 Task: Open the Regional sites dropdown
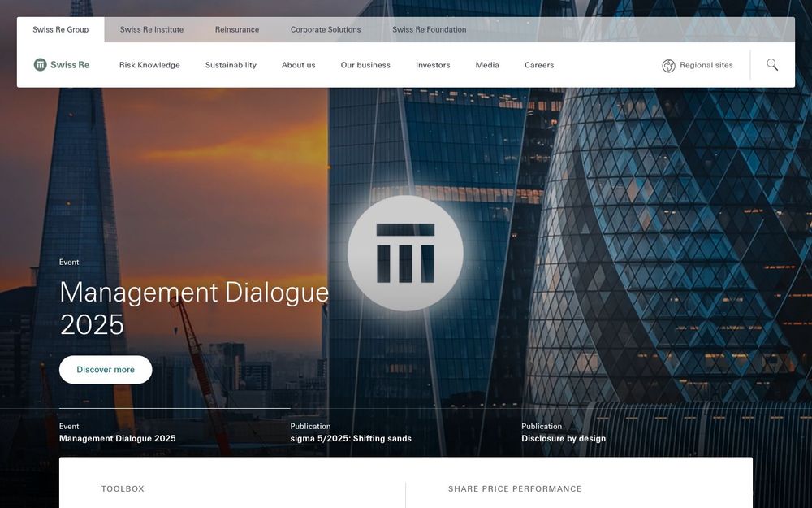point(706,63)
